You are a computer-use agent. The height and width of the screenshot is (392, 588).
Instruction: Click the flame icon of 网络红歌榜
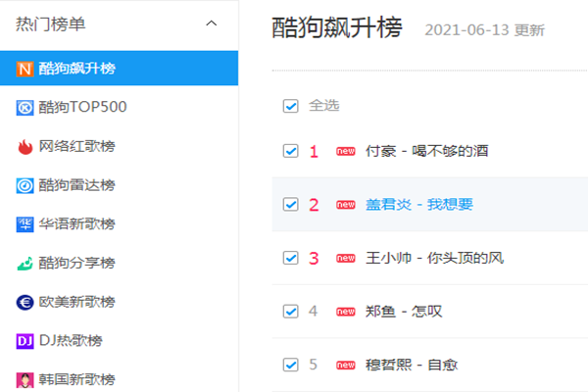[x=24, y=147]
